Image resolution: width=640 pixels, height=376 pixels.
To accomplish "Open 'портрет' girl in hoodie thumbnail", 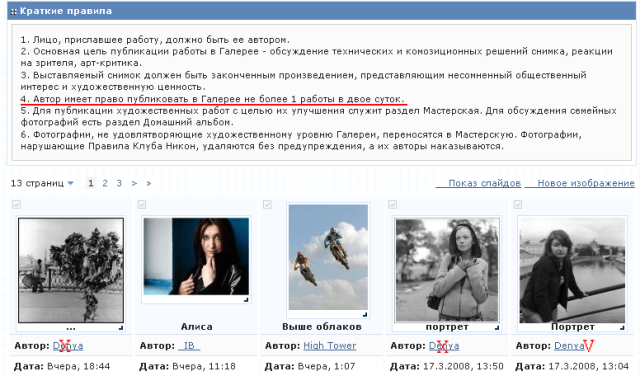I will [447, 270].
